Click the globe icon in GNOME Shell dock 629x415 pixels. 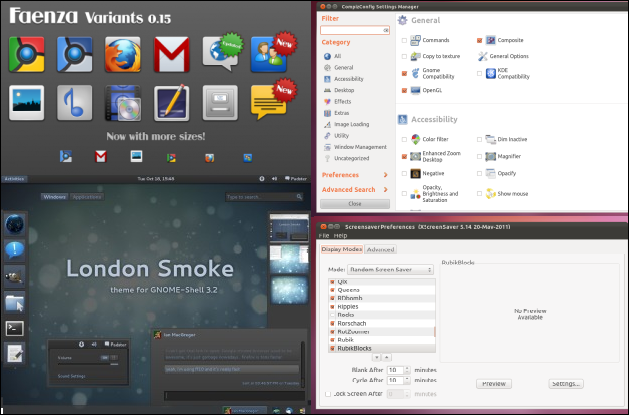pyautogui.click(x=15, y=224)
